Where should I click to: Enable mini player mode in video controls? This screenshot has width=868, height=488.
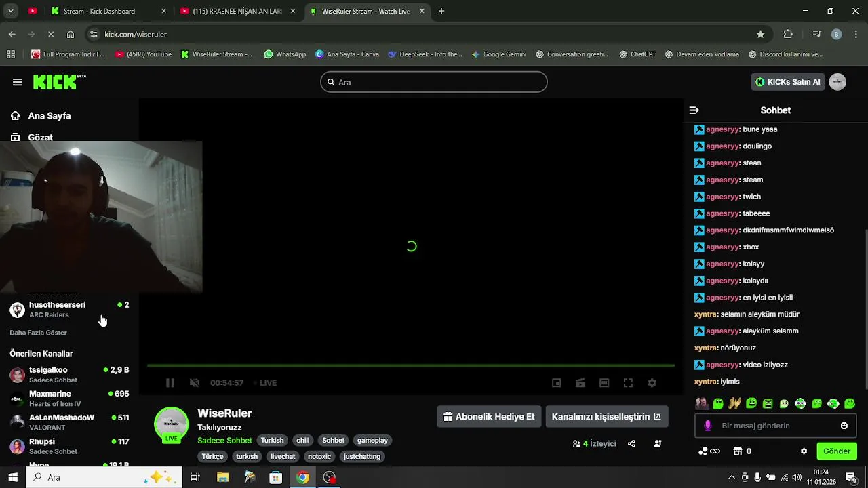point(557,383)
